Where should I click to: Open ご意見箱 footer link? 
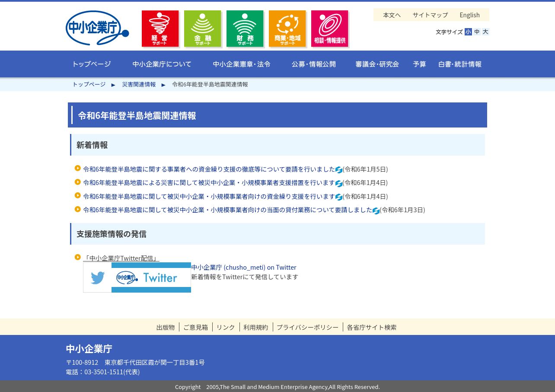click(x=195, y=327)
